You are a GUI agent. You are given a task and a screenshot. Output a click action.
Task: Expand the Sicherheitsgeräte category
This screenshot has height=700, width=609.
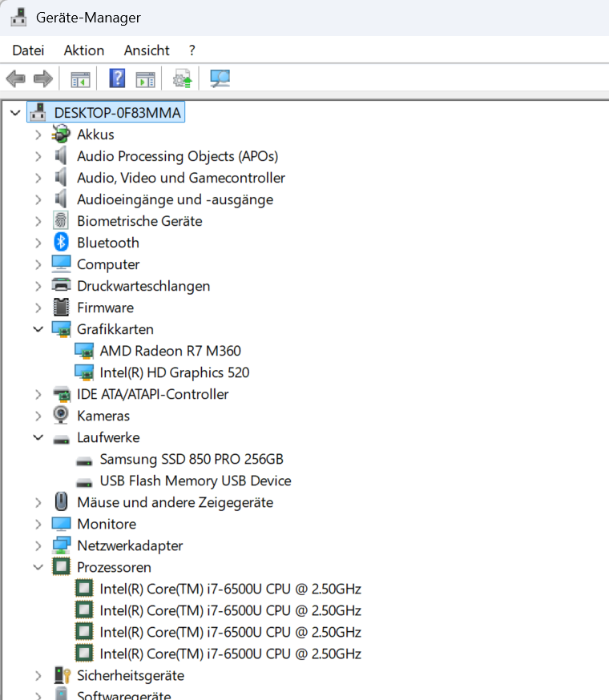[x=38, y=675]
